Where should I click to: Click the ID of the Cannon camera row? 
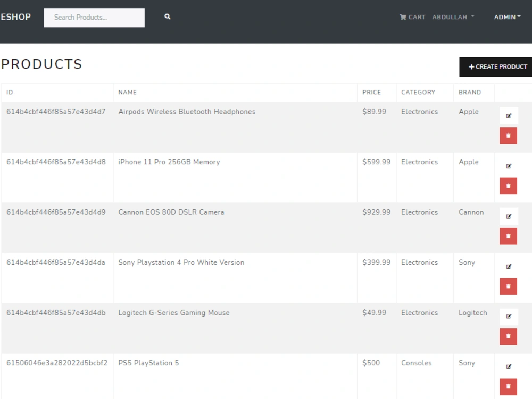[57, 212]
